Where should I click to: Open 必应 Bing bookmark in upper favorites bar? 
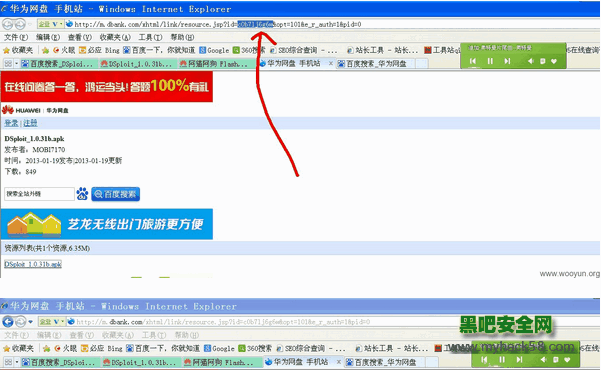(99, 50)
